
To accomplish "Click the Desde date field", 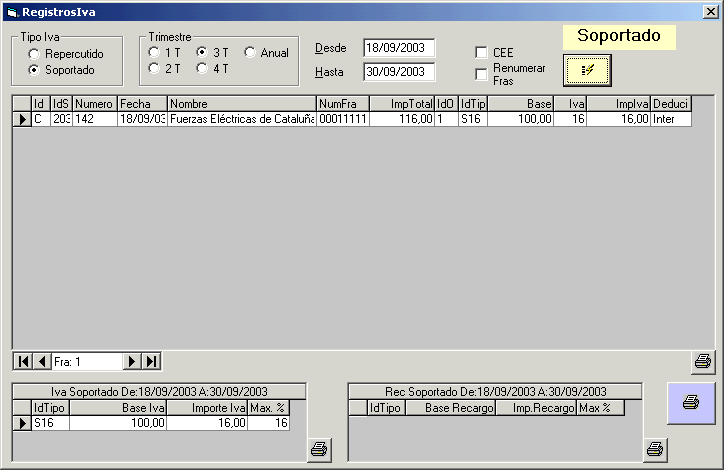I will pyautogui.click(x=399, y=48).
